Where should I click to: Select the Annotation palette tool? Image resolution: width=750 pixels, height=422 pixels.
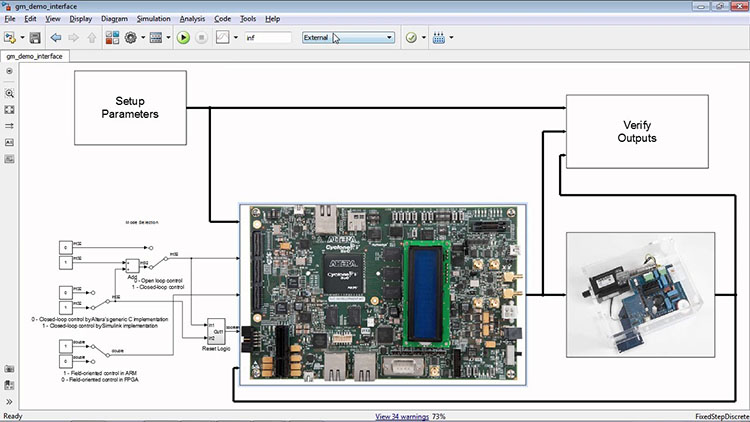pyautogui.click(x=9, y=143)
